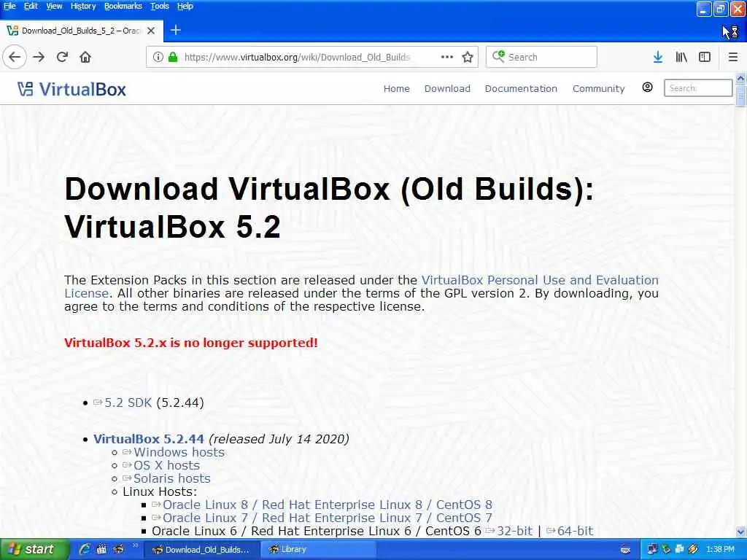This screenshot has height=560, width=747.
Task: Open the Documentation nav link
Action: (x=521, y=88)
